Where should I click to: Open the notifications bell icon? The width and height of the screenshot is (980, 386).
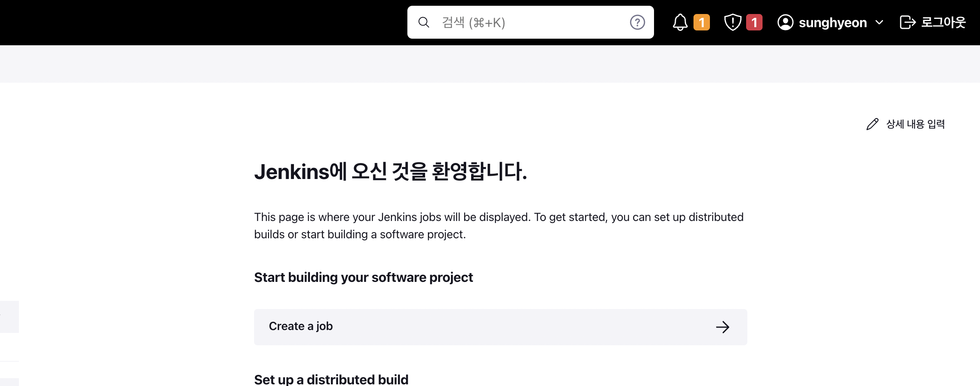[680, 22]
